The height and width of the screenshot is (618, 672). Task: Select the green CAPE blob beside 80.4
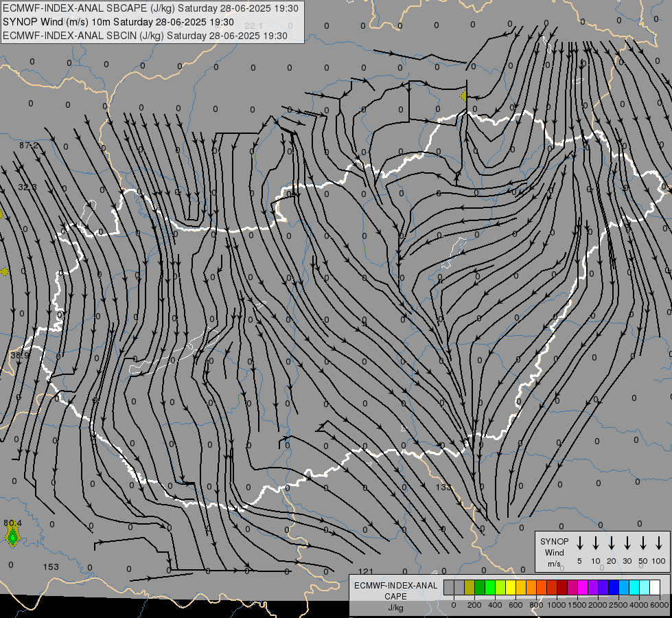(13, 537)
